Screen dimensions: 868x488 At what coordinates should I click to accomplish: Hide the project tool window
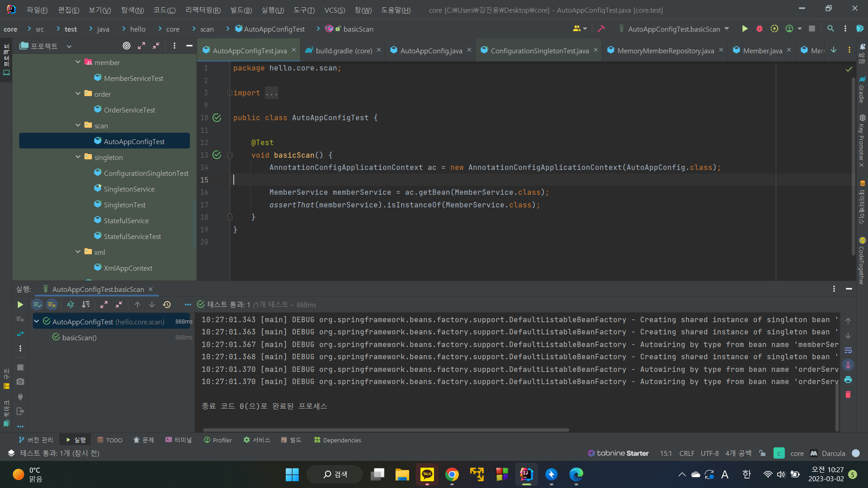(x=189, y=46)
